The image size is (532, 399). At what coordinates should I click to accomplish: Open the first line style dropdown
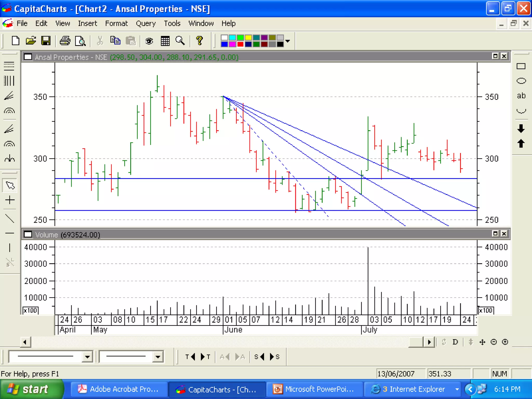88,357
